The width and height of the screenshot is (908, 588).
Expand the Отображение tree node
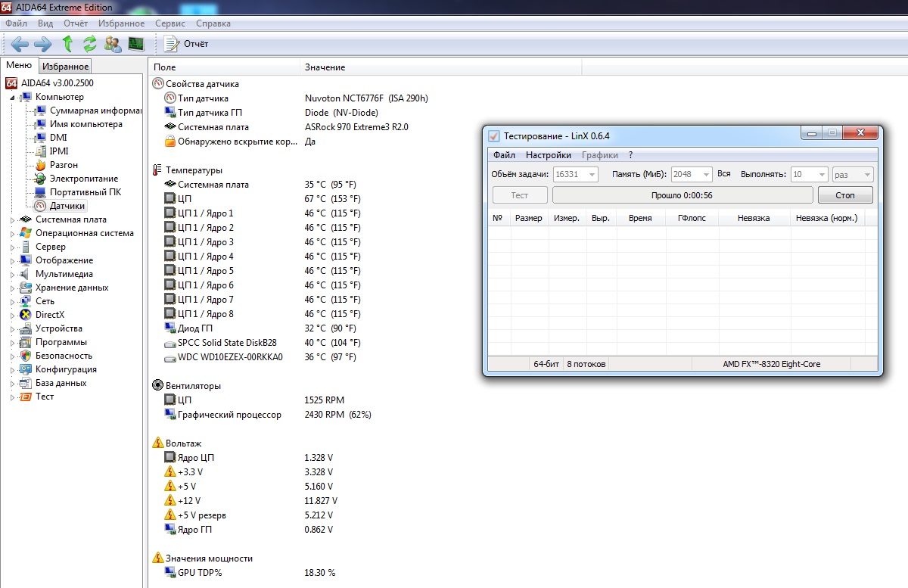13,260
